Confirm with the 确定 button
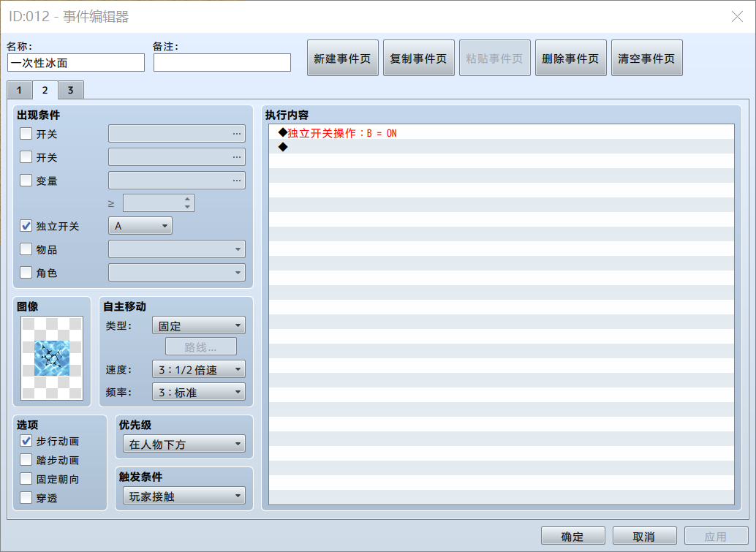This screenshot has width=756, height=552. [x=572, y=536]
